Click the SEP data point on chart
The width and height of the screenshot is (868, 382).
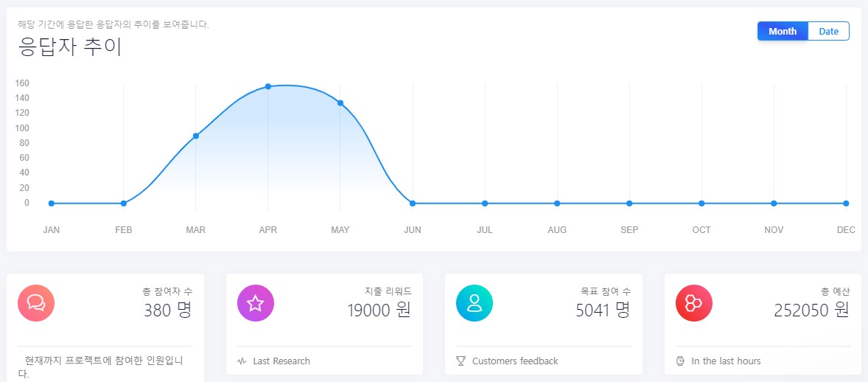click(629, 204)
